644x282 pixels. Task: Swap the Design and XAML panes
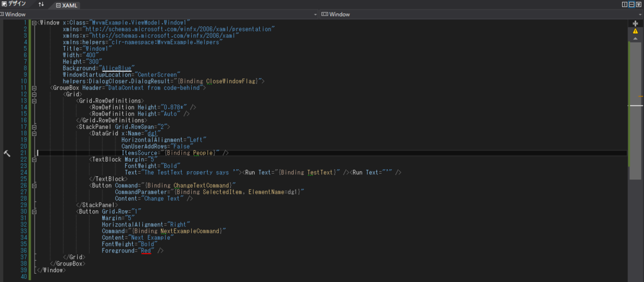(x=41, y=4)
